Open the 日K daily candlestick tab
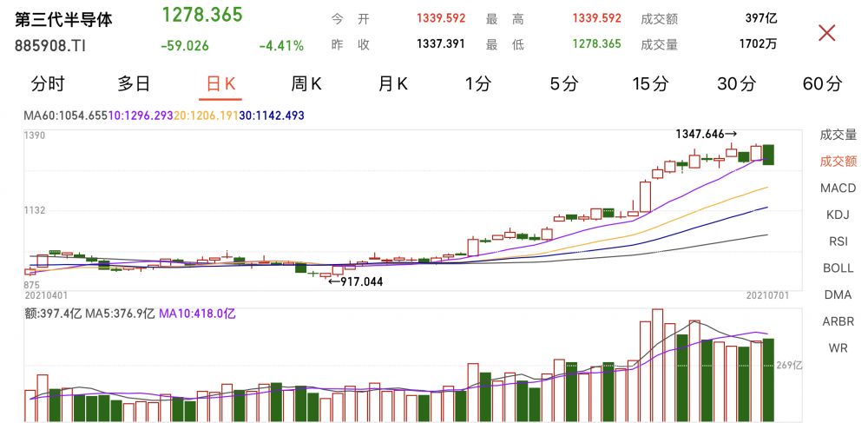Screen dimensions: 868x423 (x=220, y=84)
